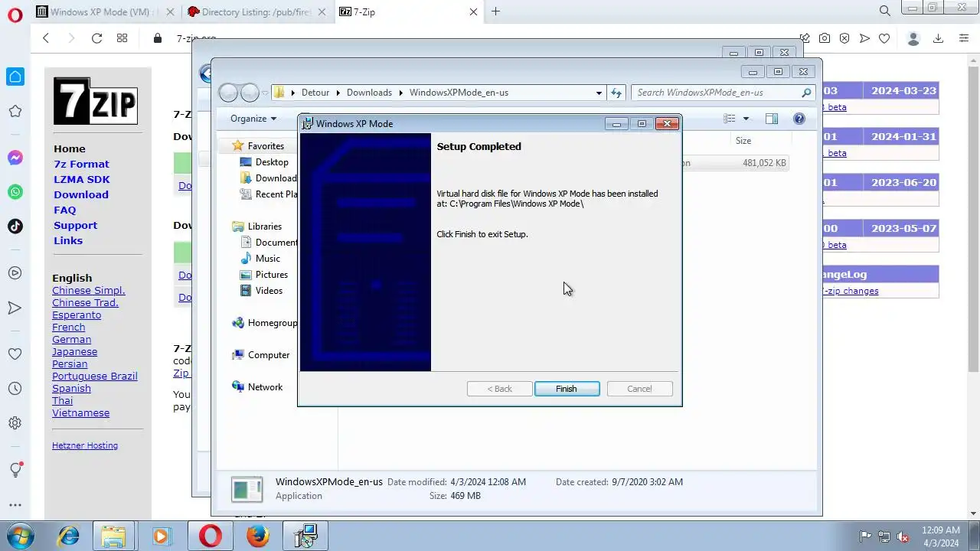
Task: Open Action Center flag tray icon
Action: (865, 536)
